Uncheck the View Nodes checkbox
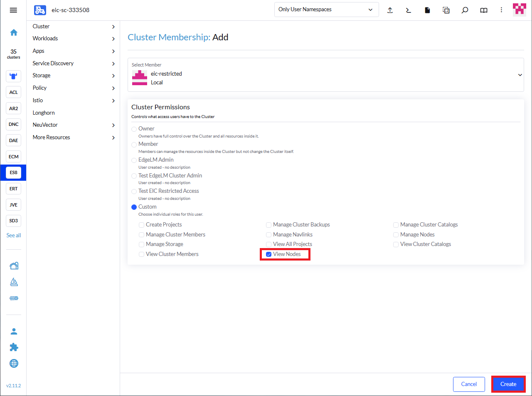Image resolution: width=532 pixels, height=396 pixels. 268,254
